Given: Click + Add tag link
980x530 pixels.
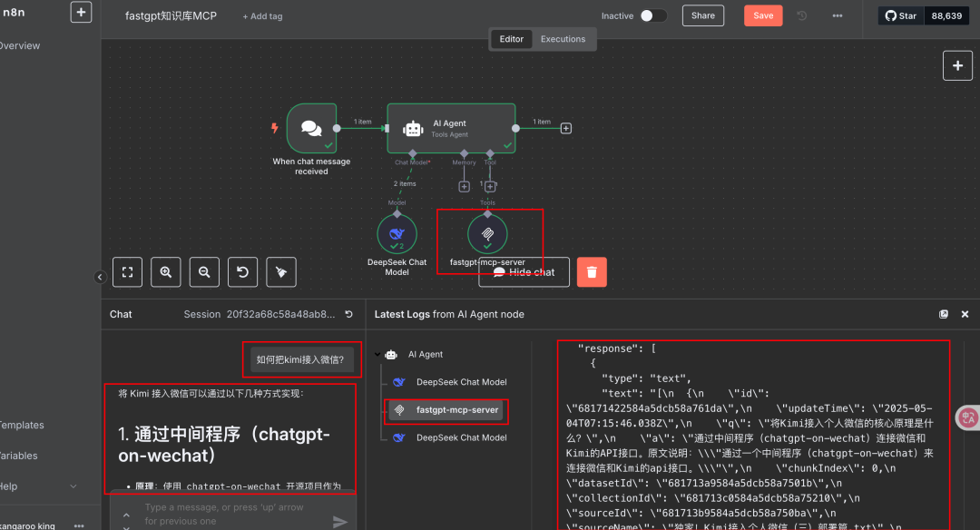Looking at the screenshot, I should tap(262, 16).
